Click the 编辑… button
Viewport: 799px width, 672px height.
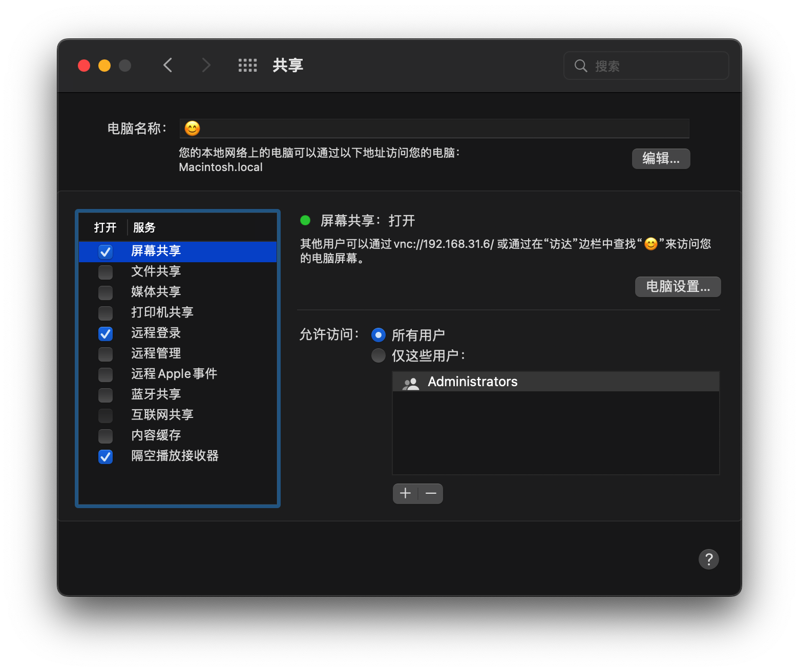pyautogui.click(x=661, y=159)
